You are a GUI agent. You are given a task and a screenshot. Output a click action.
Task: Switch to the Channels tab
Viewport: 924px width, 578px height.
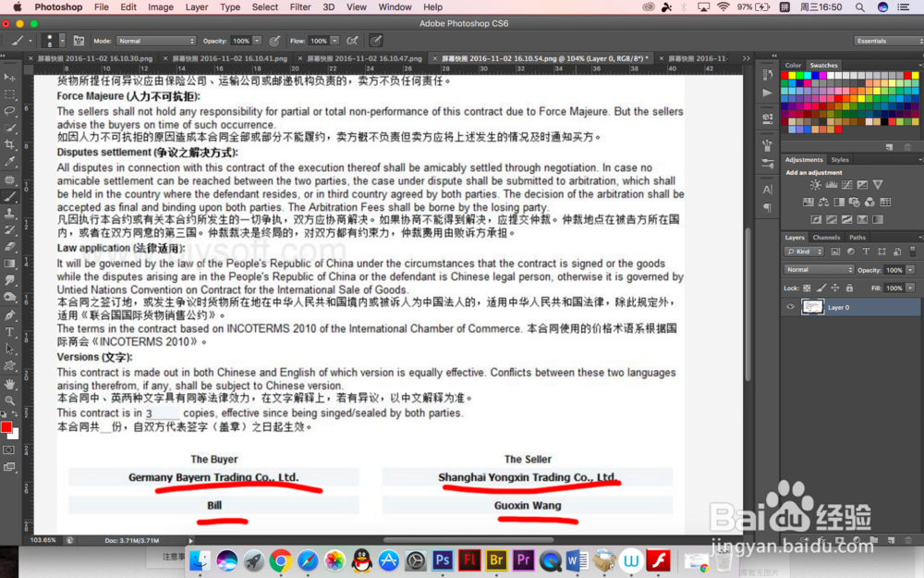[x=826, y=237]
